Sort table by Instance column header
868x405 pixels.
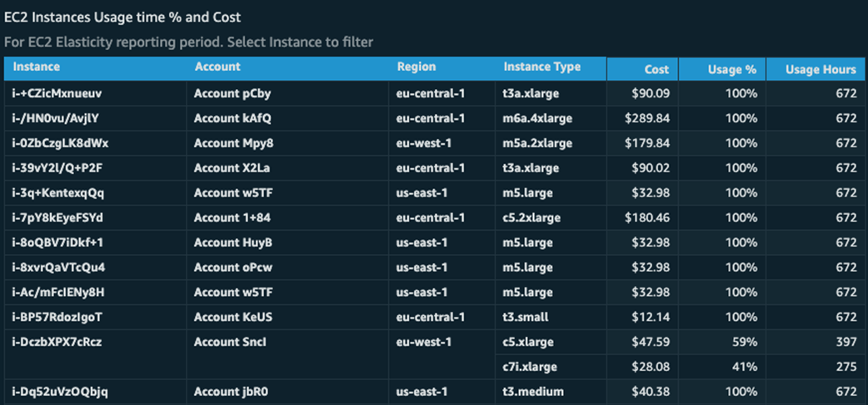click(37, 67)
